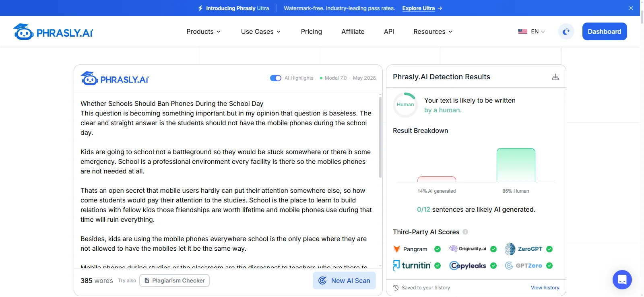Click the Pangram score logo
The height and width of the screenshot is (297, 644).
[410, 249]
